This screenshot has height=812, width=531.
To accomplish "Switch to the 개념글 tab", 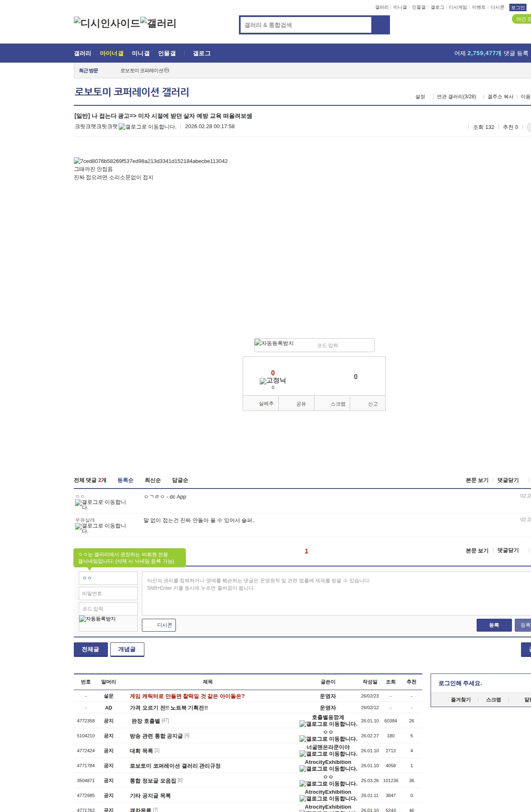I will pos(127,649).
